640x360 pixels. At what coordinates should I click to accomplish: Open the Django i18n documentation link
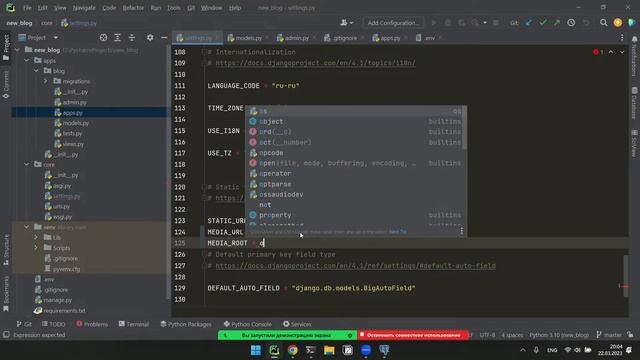315,63
